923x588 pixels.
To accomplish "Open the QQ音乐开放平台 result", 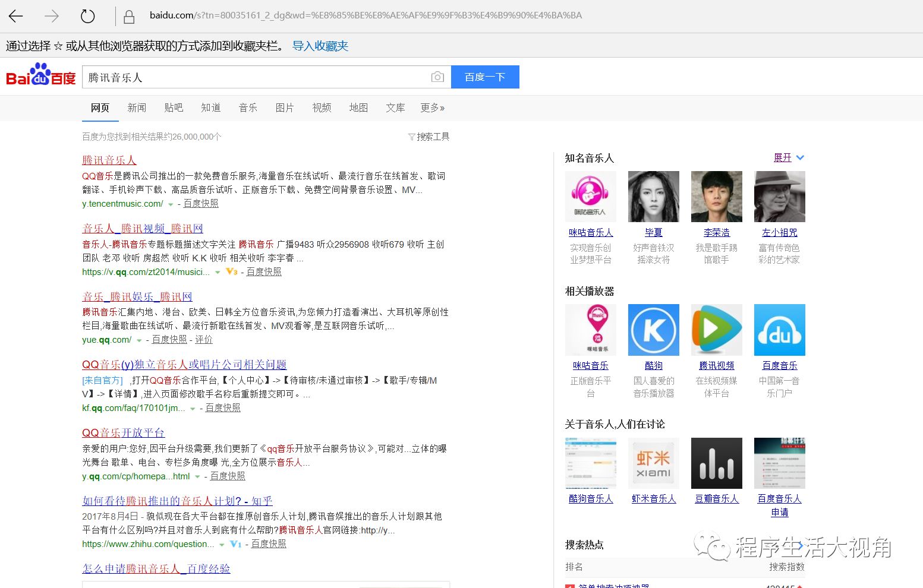I will 124,433.
